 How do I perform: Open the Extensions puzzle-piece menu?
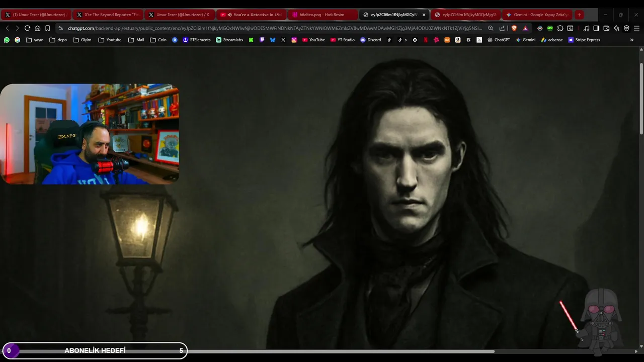pyautogui.click(x=560, y=28)
